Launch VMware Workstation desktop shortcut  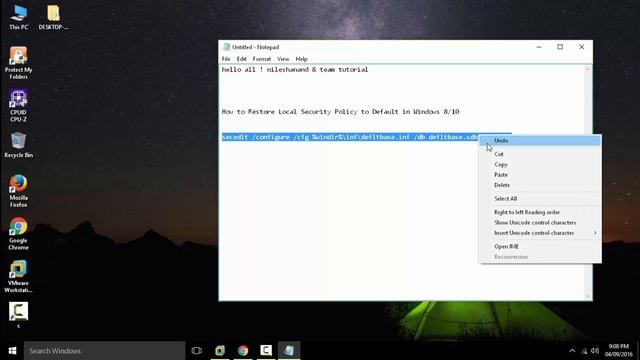[x=18, y=276]
